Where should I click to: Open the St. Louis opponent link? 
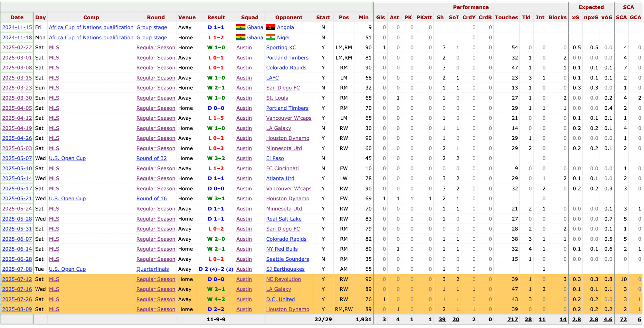[277, 98]
